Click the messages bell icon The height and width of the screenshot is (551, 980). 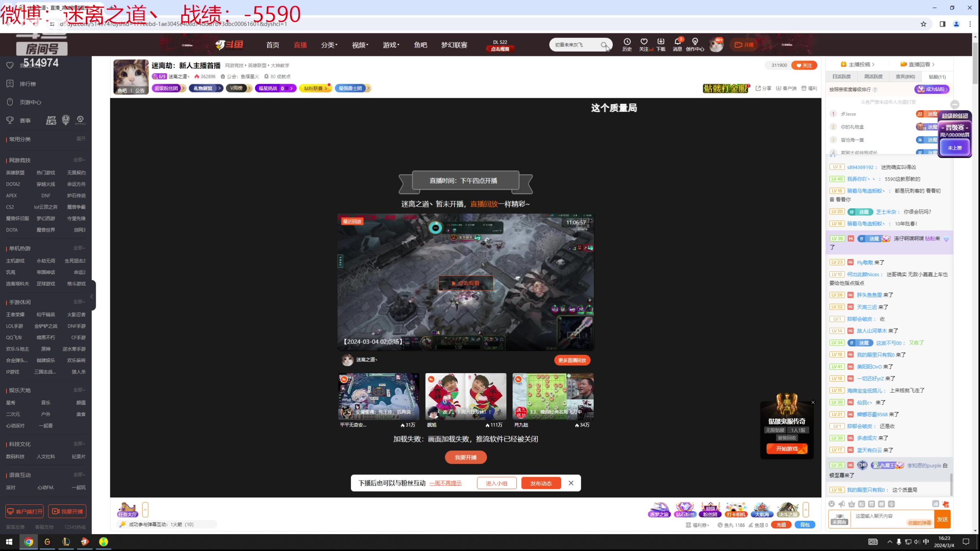[677, 42]
